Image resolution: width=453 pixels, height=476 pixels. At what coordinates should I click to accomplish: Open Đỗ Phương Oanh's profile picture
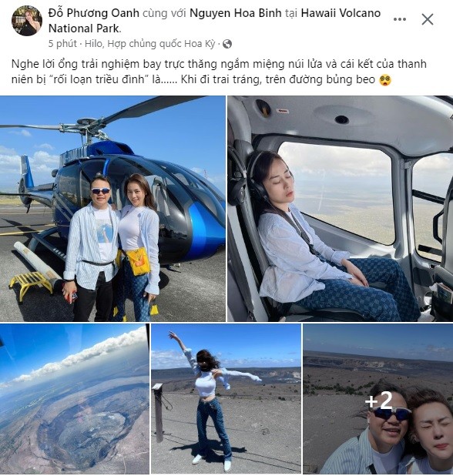pos(27,21)
